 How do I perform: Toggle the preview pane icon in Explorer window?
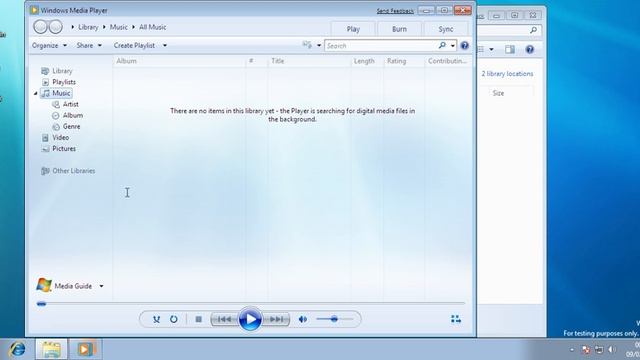(x=510, y=49)
